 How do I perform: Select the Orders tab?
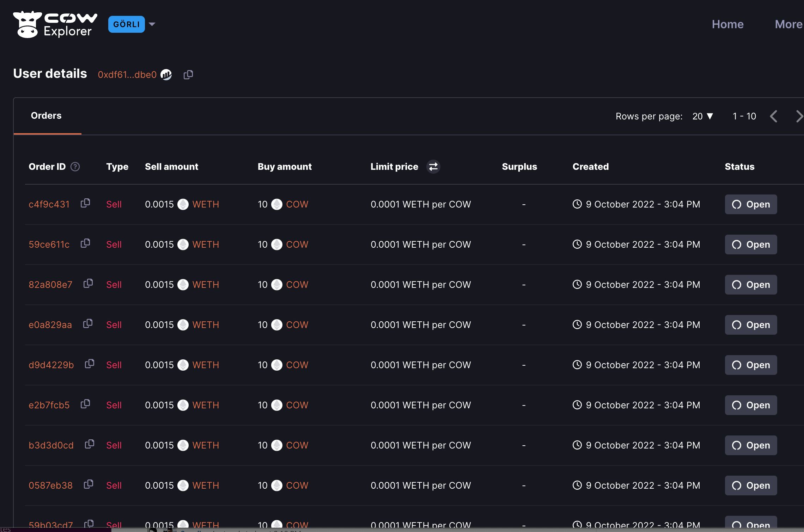[46, 116]
